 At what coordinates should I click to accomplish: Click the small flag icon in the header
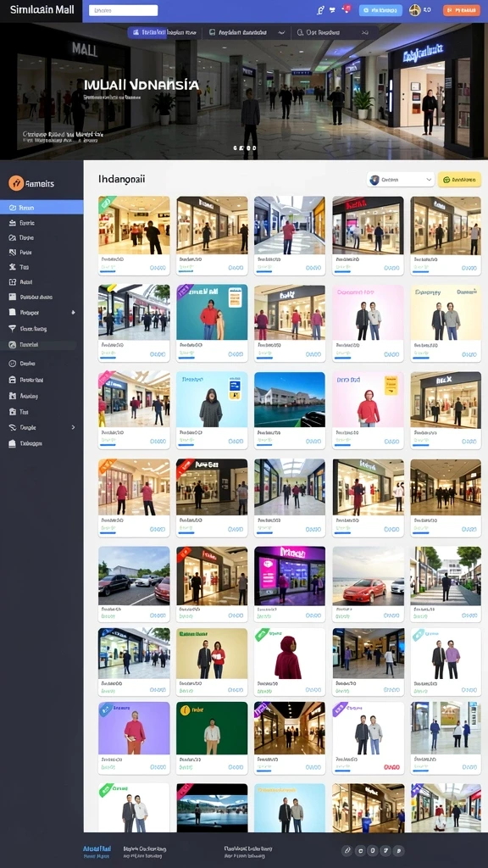coord(332,10)
